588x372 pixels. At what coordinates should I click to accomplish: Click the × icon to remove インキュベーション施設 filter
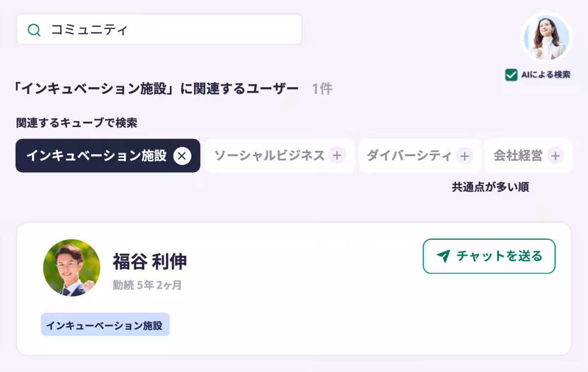(x=182, y=156)
